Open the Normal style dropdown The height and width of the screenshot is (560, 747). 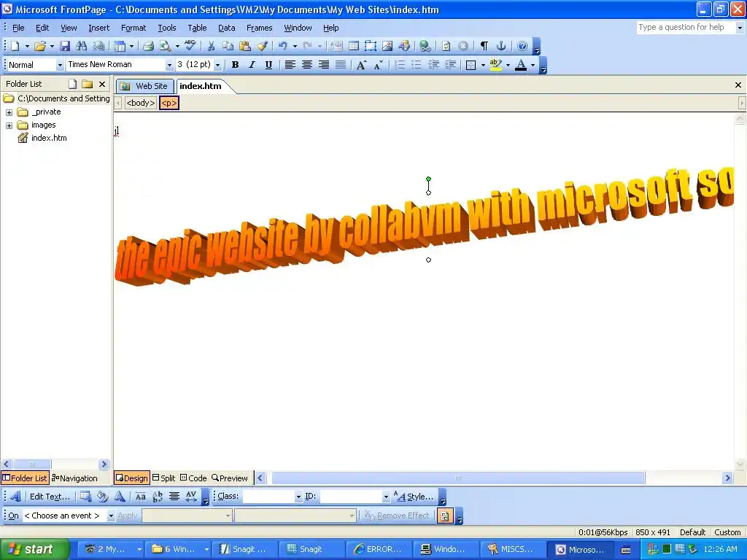(x=60, y=65)
